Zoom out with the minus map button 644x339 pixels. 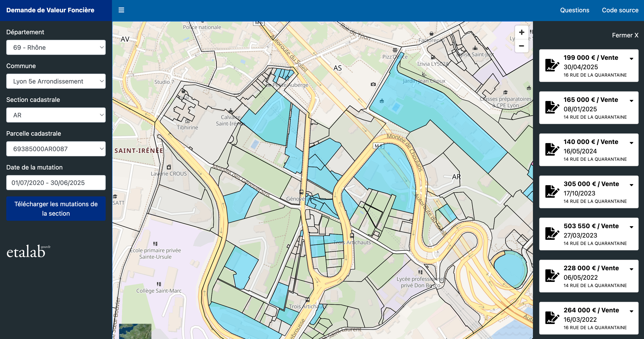click(522, 46)
